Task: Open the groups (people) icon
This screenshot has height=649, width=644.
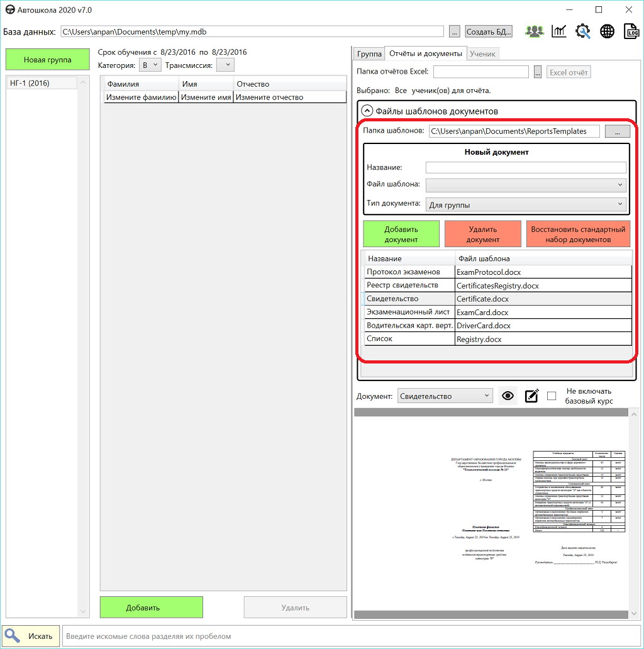Action: pyautogui.click(x=535, y=31)
